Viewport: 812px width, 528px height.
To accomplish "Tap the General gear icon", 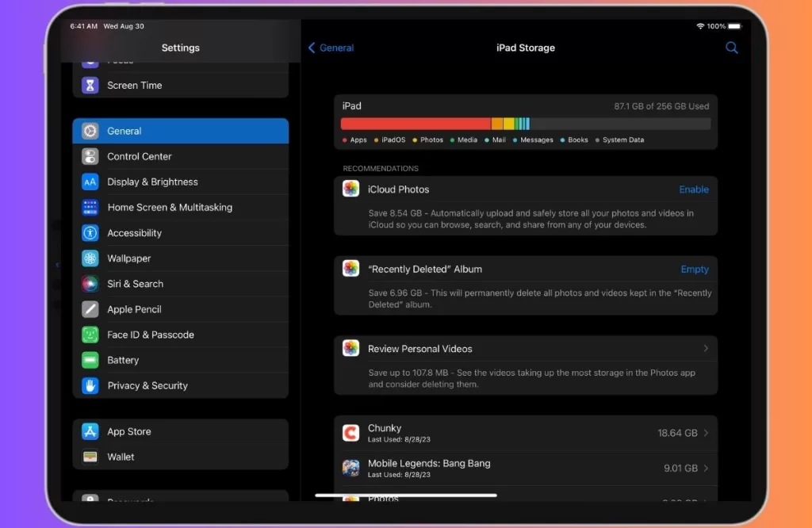I will (x=90, y=131).
